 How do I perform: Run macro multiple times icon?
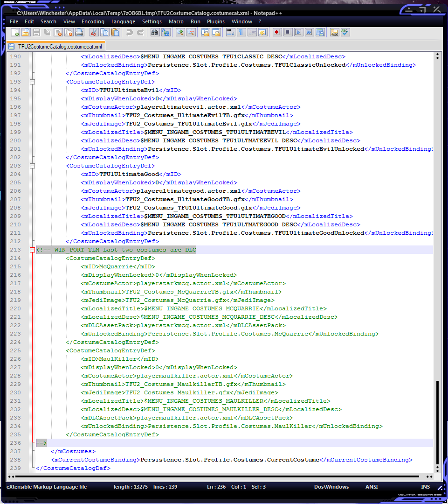click(x=309, y=32)
